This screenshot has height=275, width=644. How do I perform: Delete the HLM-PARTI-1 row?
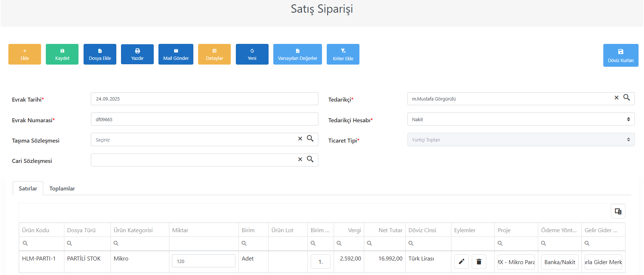pyautogui.click(x=479, y=262)
